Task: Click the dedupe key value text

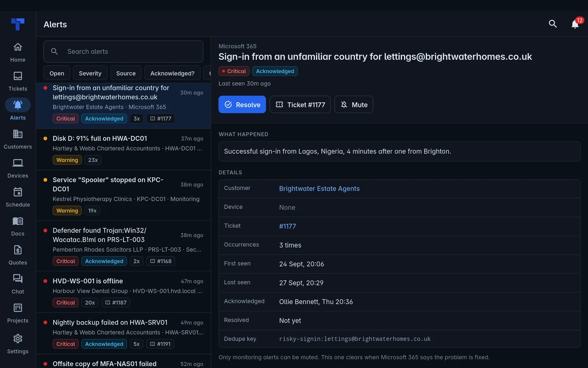Action: click(x=355, y=339)
